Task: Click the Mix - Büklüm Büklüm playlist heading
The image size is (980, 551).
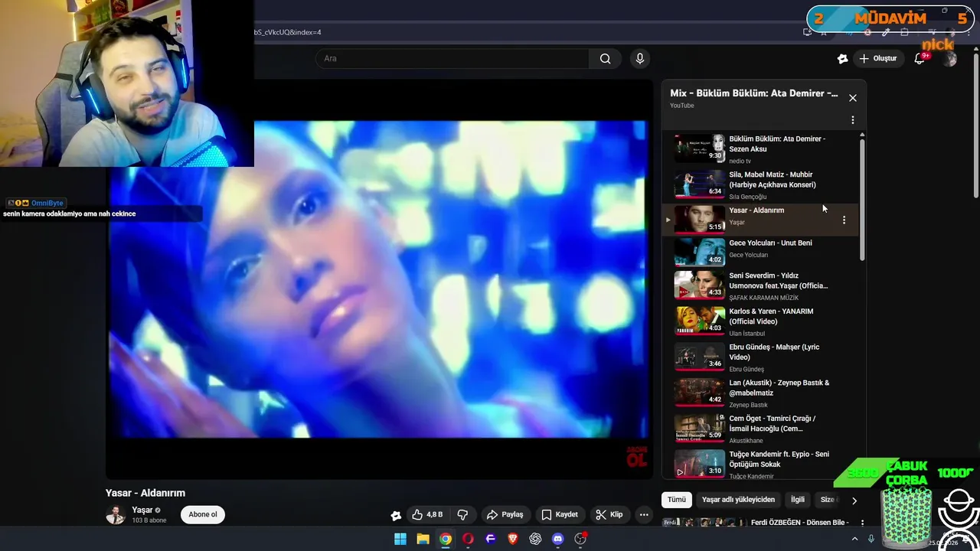Action: click(754, 93)
